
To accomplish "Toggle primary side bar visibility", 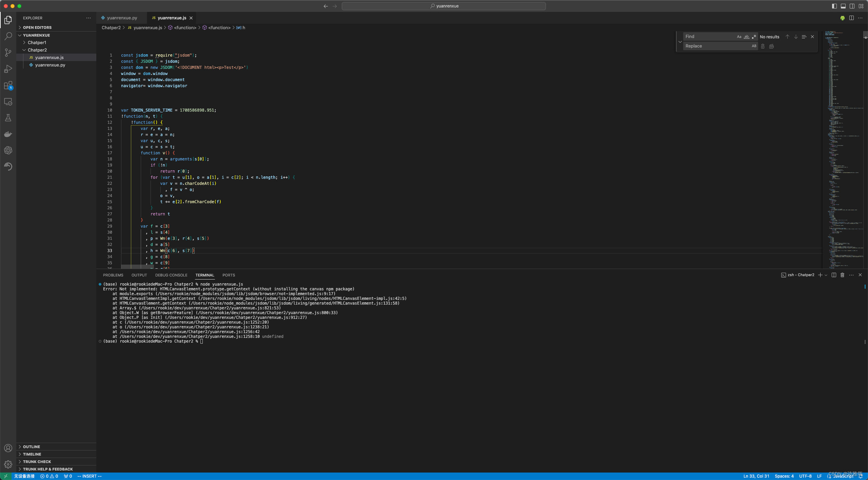I will click(834, 6).
